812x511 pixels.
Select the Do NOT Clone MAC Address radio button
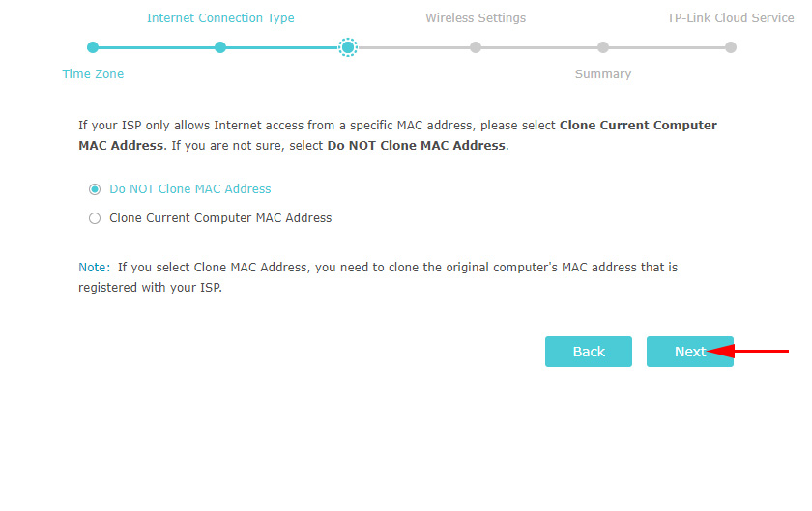95,189
